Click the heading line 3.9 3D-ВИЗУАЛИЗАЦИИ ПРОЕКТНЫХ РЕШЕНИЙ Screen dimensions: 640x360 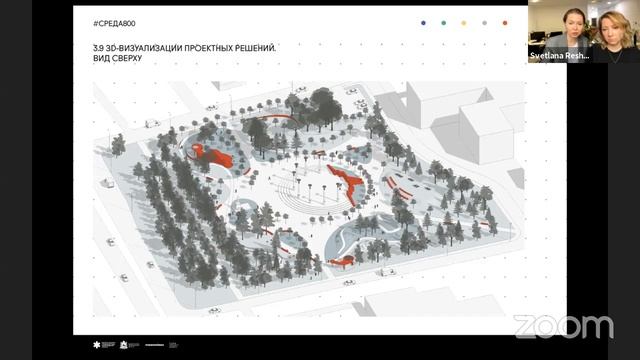click(x=184, y=48)
